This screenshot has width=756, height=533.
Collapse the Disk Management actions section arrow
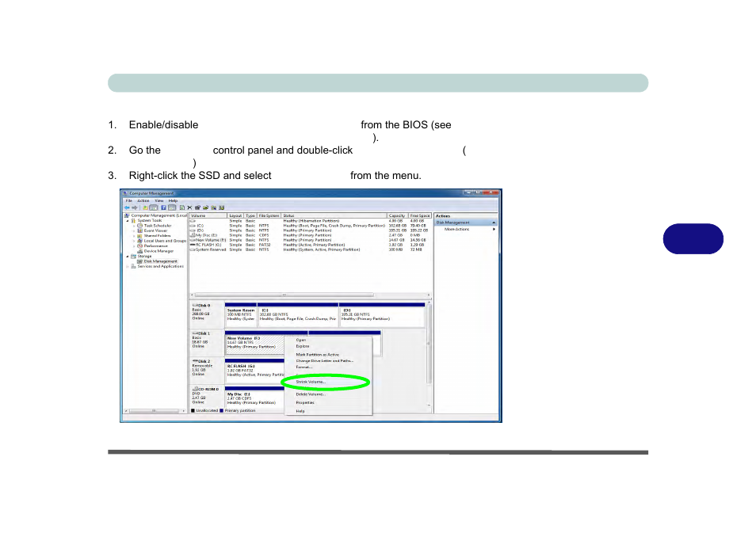pyautogui.click(x=494, y=223)
